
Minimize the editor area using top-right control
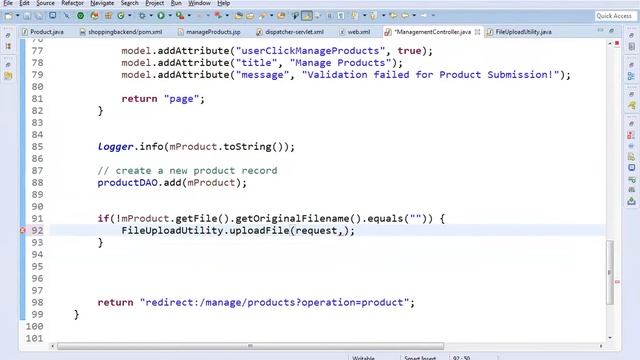pos(600,31)
